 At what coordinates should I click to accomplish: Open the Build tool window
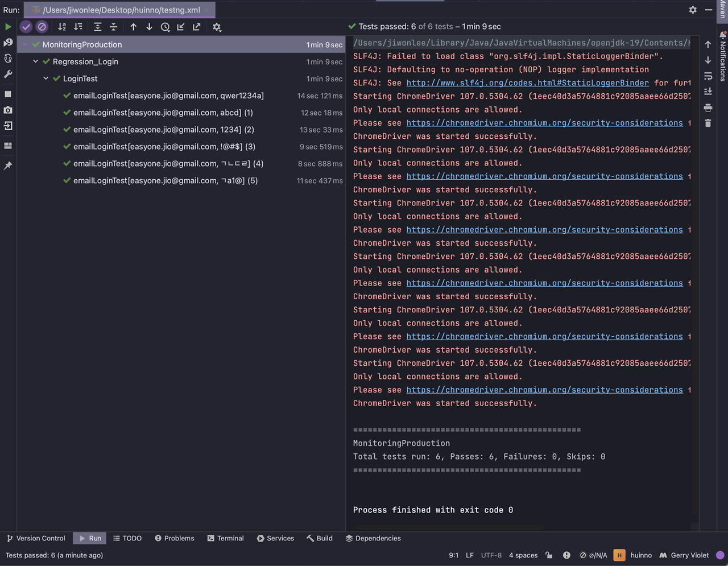coord(320,538)
